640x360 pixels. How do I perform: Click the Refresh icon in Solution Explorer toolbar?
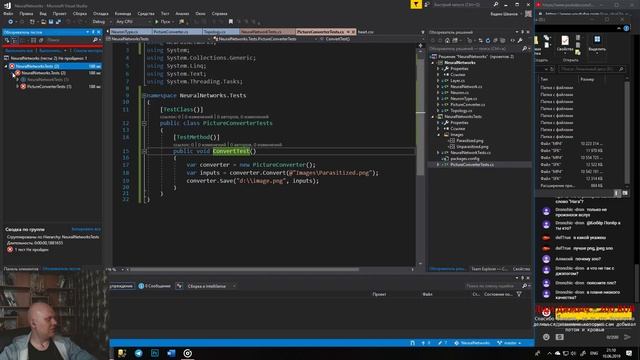[487, 40]
